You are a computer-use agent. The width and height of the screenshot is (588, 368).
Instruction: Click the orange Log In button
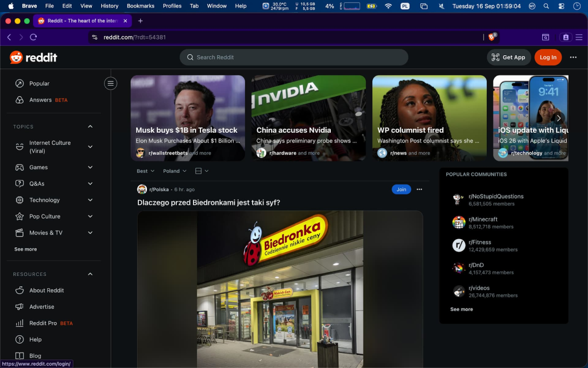click(x=548, y=57)
